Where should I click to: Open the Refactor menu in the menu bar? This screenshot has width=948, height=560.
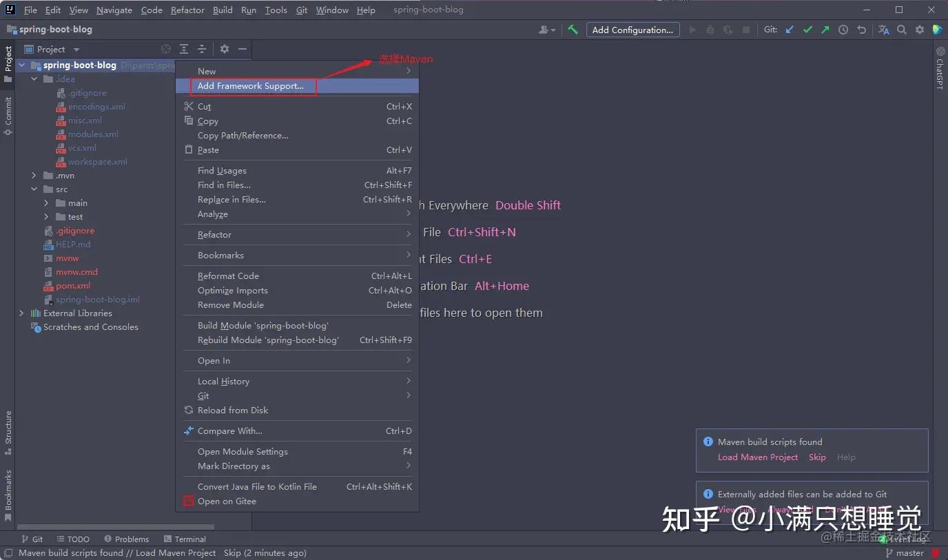(187, 10)
